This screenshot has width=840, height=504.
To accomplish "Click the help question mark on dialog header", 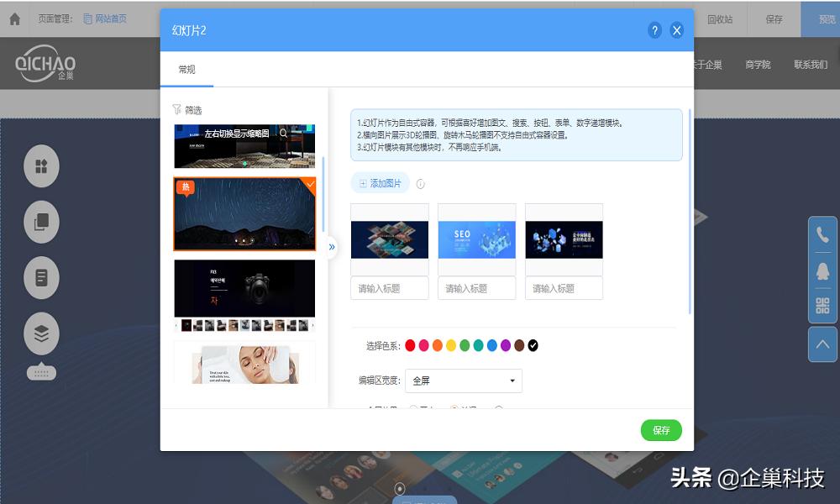I will [x=654, y=29].
